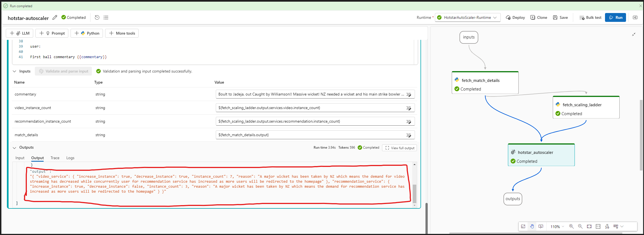Image resolution: width=644 pixels, height=235 pixels.
Task: Edit the flow name with the pencil icon
Action: point(55,17)
